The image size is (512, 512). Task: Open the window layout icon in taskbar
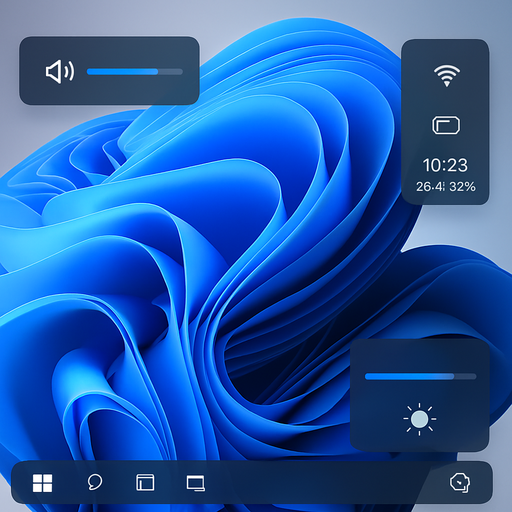(x=145, y=482)
